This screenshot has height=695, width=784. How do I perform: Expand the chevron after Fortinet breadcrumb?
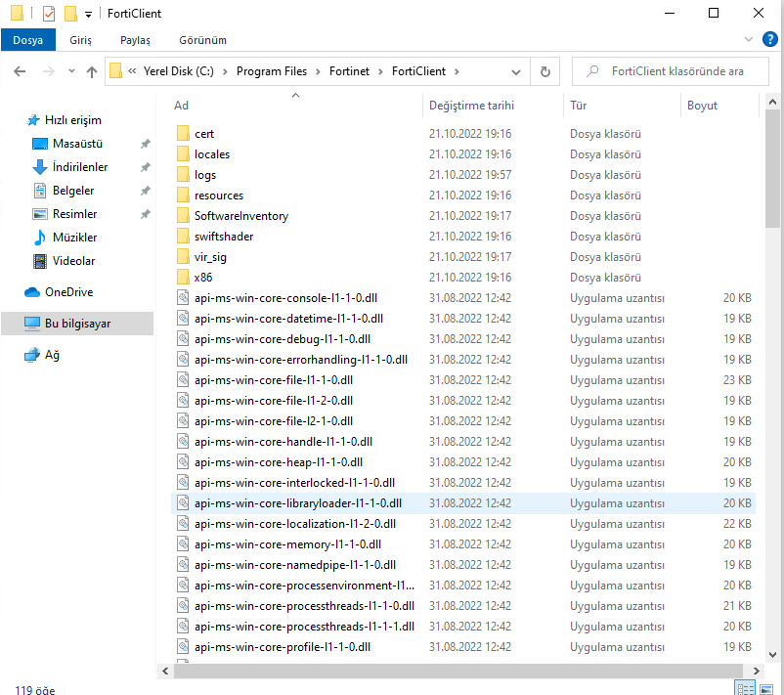tap(380, 72)
